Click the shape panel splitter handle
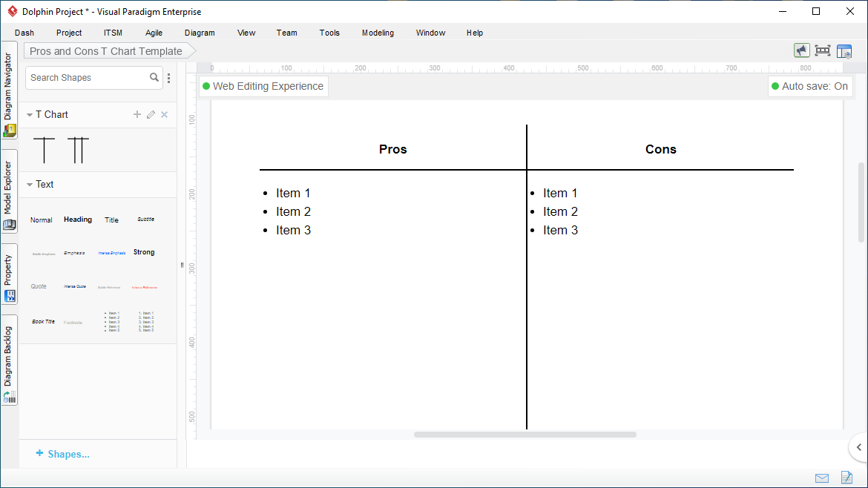The height and width of the screenshot is (488, 868). tap(182, 265)
